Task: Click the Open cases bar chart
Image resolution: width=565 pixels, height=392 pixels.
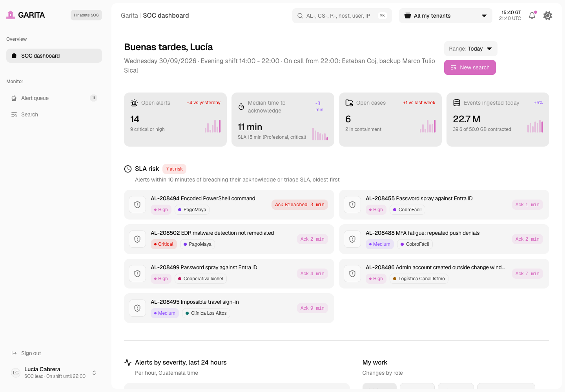Action: tap(428, 126)
